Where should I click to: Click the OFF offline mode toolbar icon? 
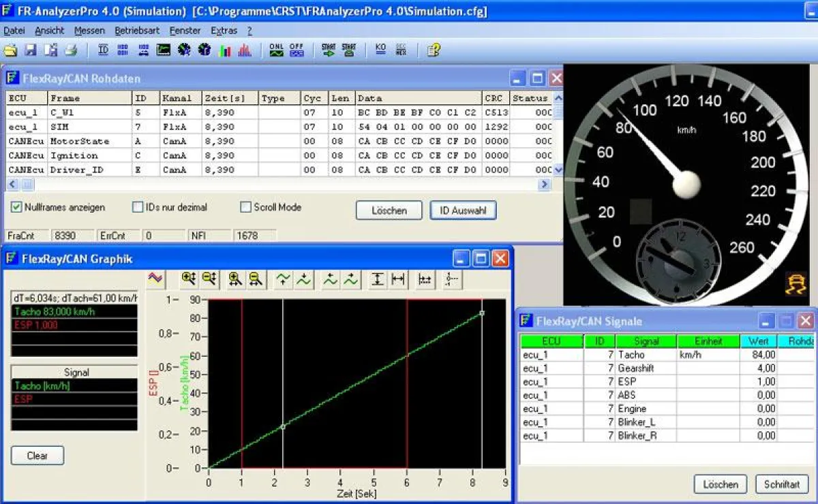tap(297, 50)
